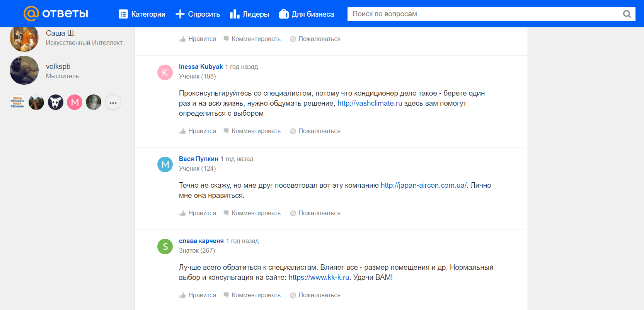Image resolution: width=644 pixels, height=310 pixels.
Task: Open Inessa Kubyak's profile name link
Action: (x=201, y=67)
